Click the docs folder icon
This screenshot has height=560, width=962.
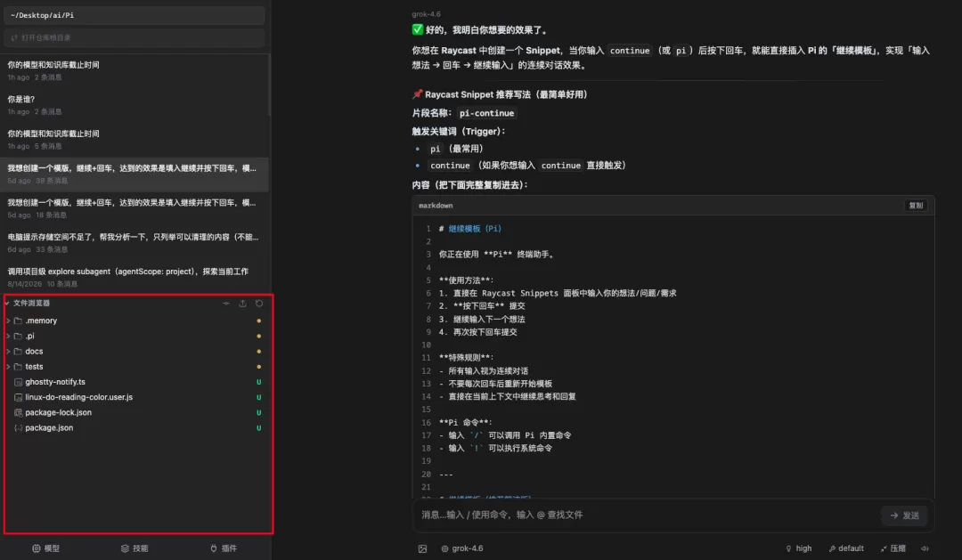[x=18, y=352]
